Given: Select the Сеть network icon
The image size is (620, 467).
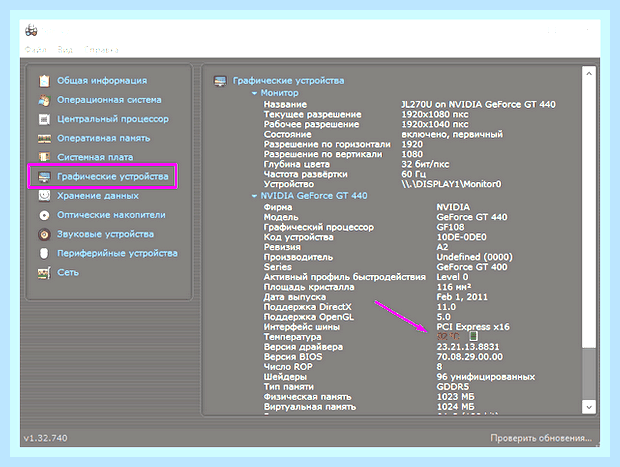Looking at the screenshot, I should [44, 272].
